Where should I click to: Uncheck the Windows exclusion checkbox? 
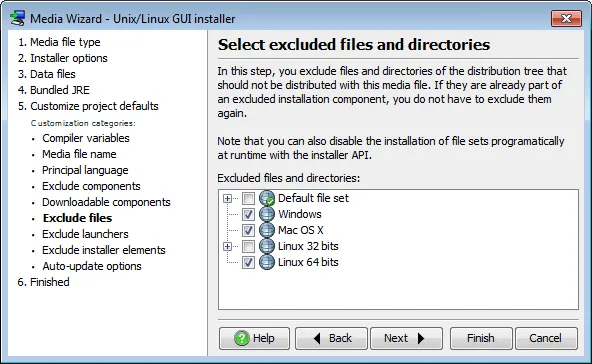click(248, 214)
